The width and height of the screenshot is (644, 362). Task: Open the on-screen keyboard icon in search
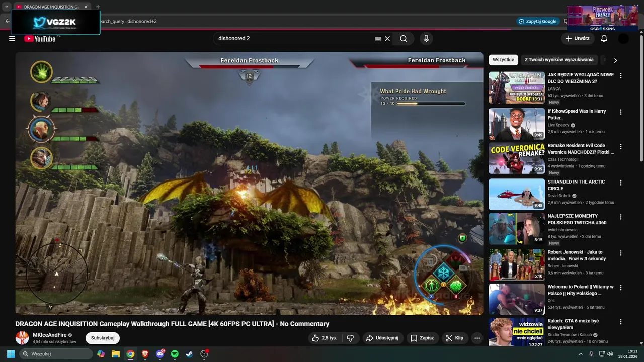pyautogui.click(x=378, y=39)
